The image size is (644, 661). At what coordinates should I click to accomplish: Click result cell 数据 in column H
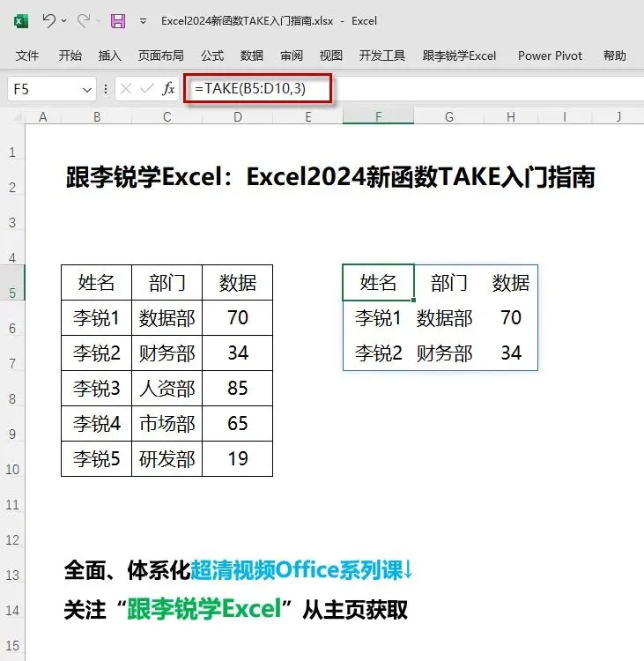coord(511,282)
